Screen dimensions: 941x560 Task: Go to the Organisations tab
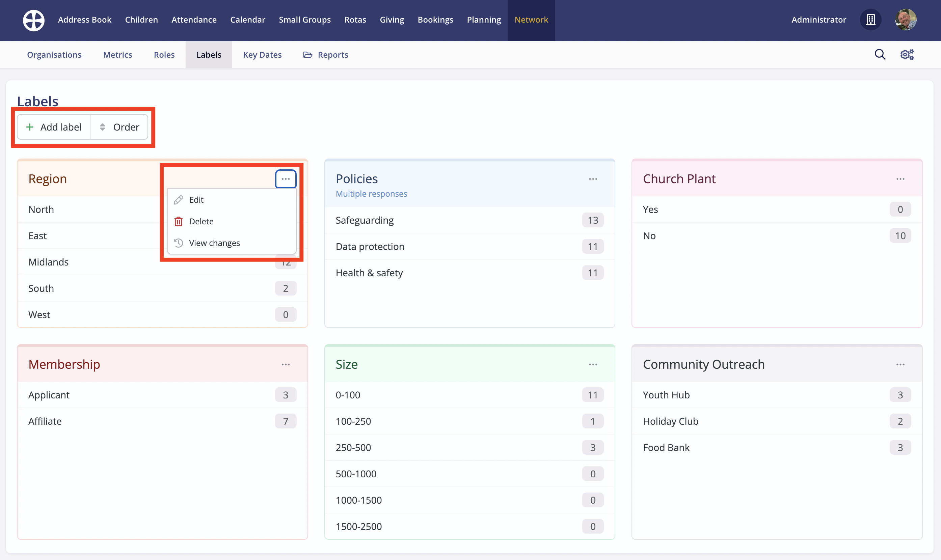coord(54,55)
